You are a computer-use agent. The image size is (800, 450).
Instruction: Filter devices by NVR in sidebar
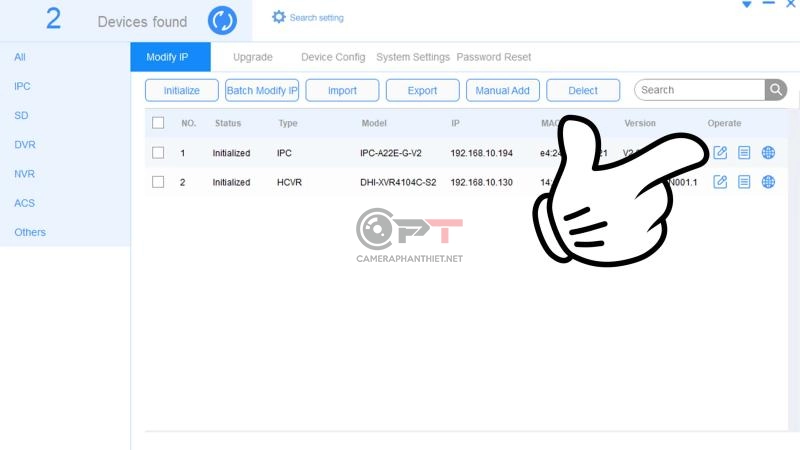(x=25, y=174)
